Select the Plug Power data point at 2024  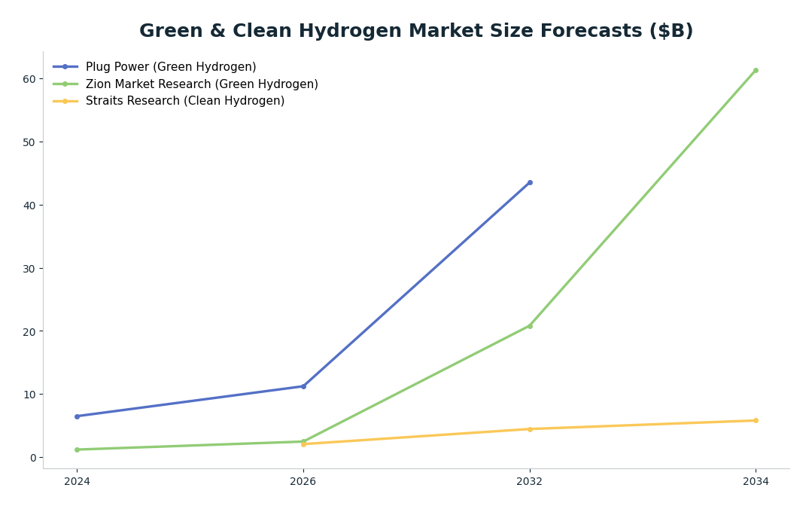[78, 416]
